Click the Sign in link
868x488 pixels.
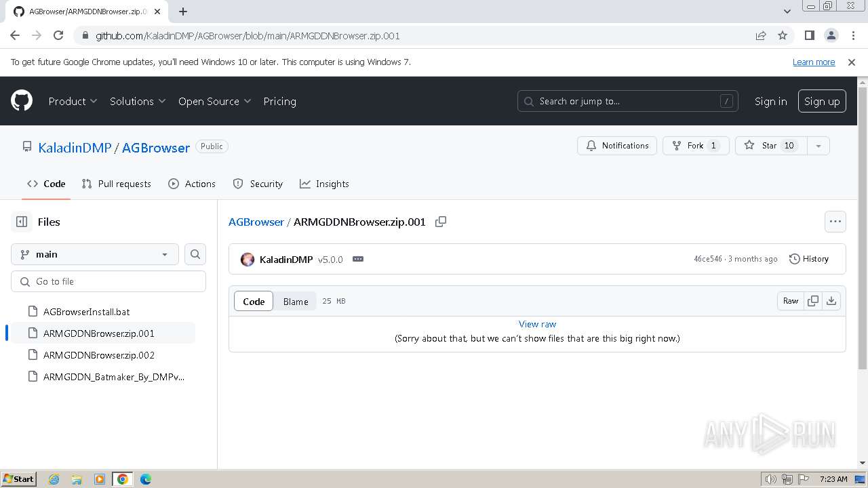tap(771, 101)
